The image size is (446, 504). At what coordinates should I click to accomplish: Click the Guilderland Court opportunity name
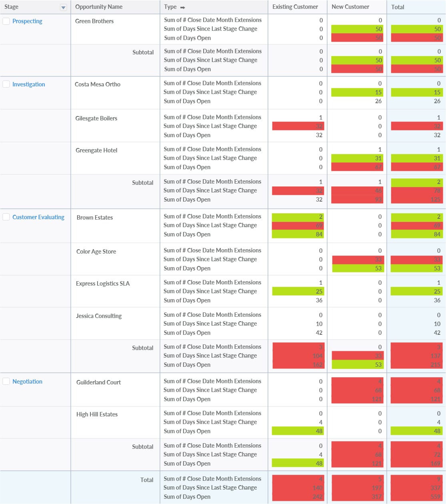pos(98,382)
